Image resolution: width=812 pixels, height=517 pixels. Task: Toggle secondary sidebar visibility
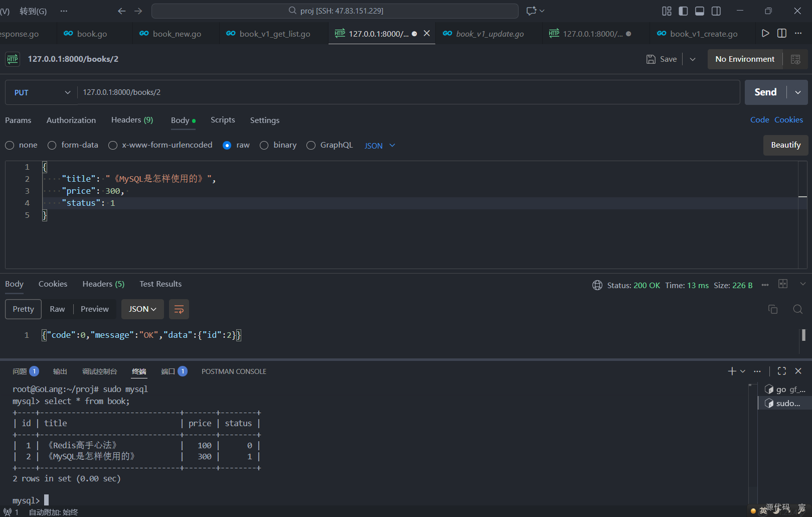pyautogui.click(x=716, y=11)
